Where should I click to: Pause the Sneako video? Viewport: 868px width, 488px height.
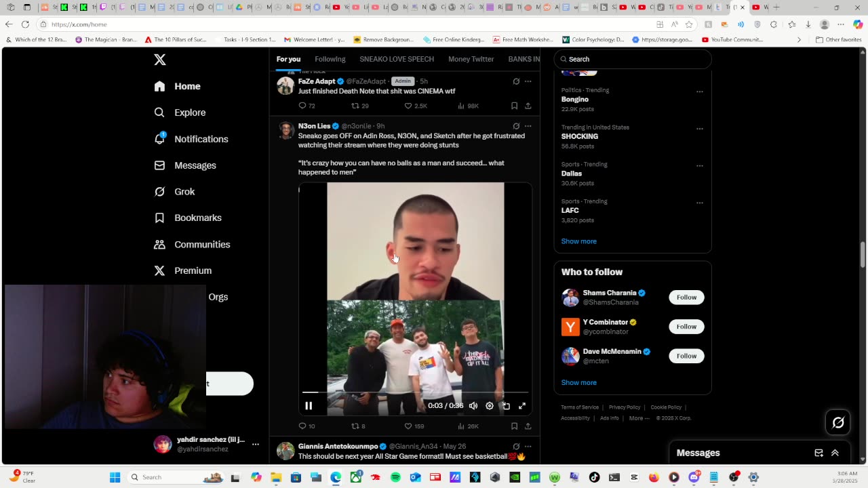pos(309,405)
